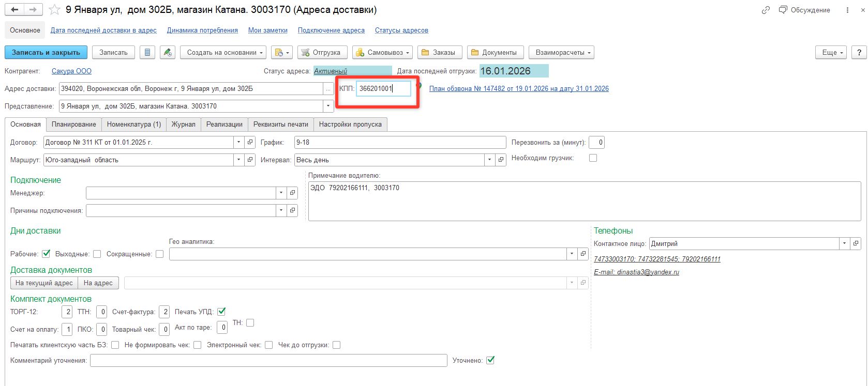Uncheck the Рабочие delivery days checkbox

[x=46, y=254]
